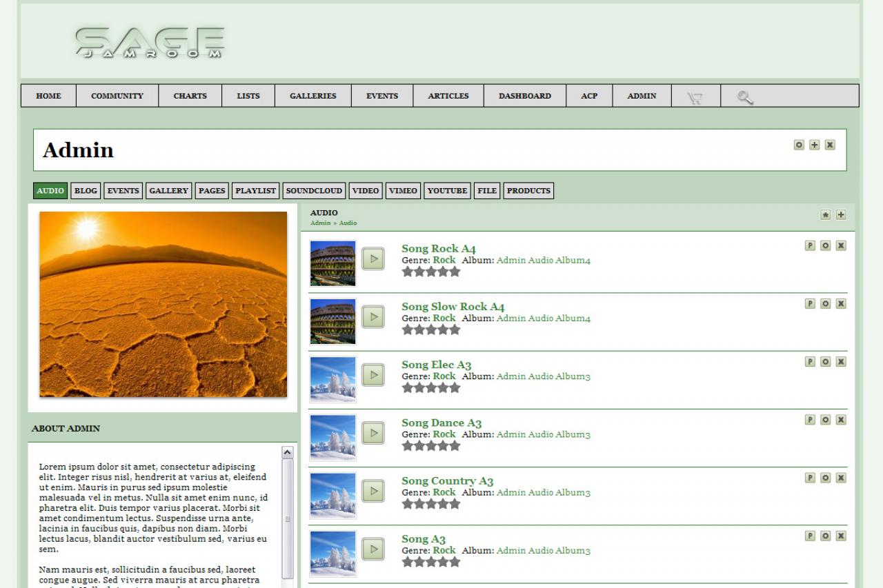Click the X icon for Song Slow Rock A4
Screen dimensions: 883x588
click(x=841, y=303)
